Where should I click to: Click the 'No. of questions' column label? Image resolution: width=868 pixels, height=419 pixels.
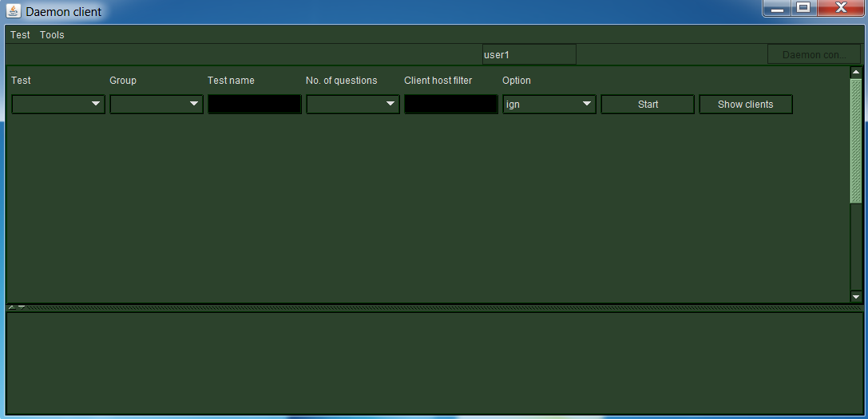point(342,81)
